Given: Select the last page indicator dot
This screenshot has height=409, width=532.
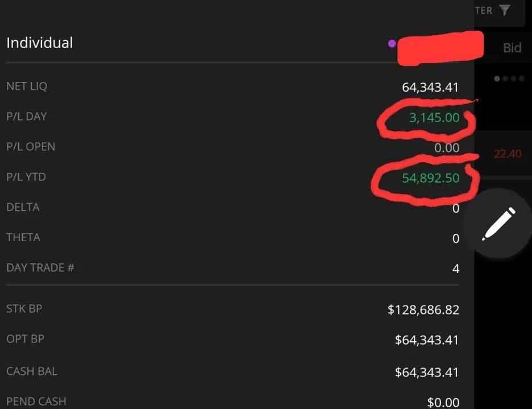Looking at the screenshot, I should [521, 79].
